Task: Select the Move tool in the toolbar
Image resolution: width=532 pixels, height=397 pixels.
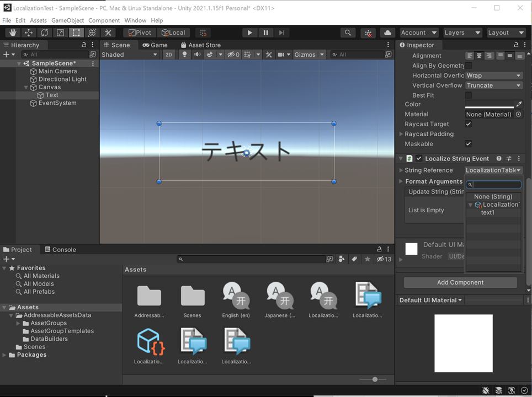Action: point(28,33)
